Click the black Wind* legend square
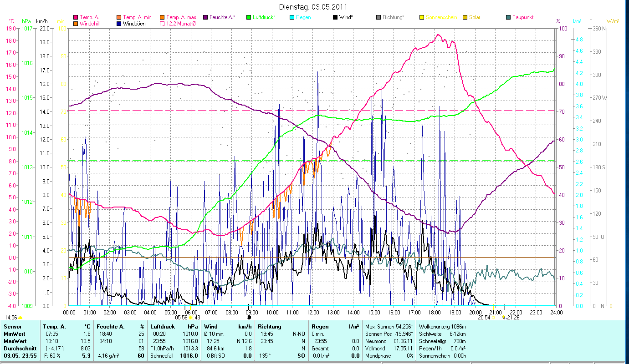This screenshot has height=364, width=629. 335,17
